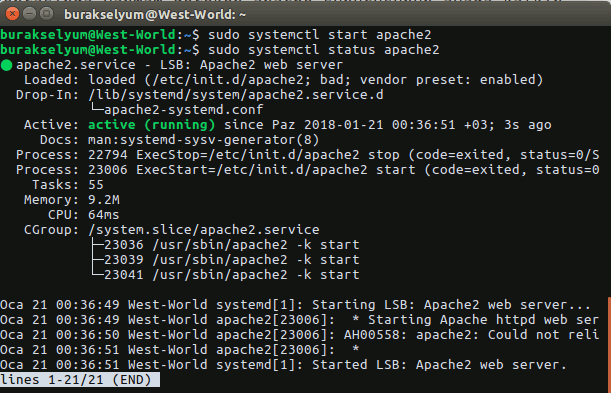Click the Loaded line path /etc/init.d/apache2
Viewport: 611px width, 393px height.
coord(228,80)
